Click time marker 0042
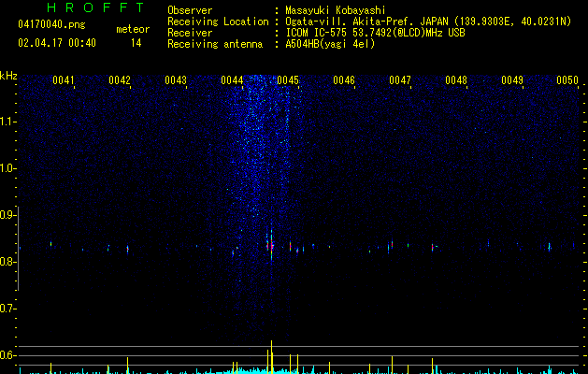This screenshot has height=374, width=588. (x=120, y=80)
